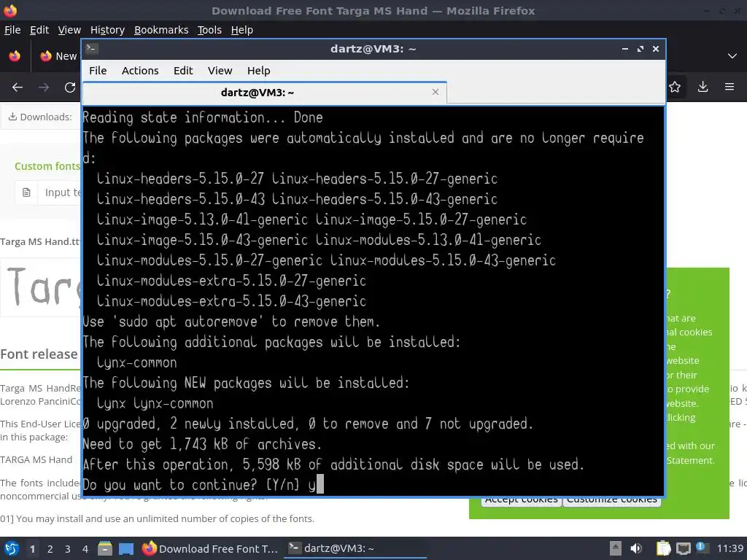Minimize the terminal window
Viewport: 747px width, 560px height.
point(625,49)
